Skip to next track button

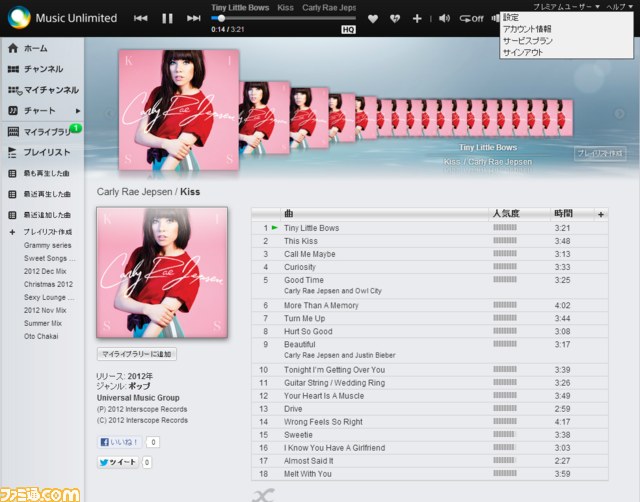[x=193, y=18]
